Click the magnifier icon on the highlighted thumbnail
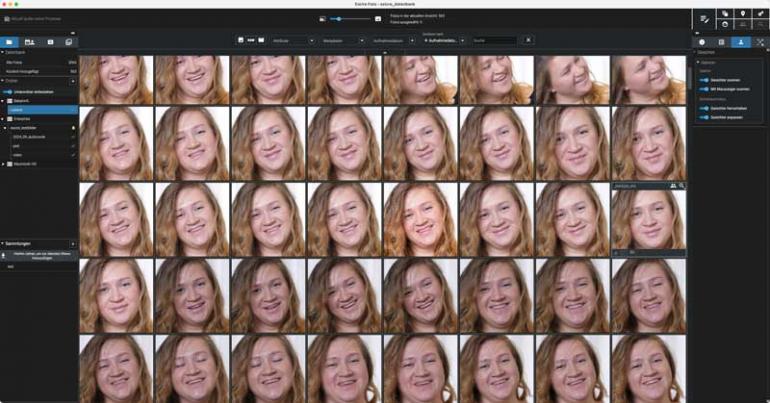 coord(682,187)
